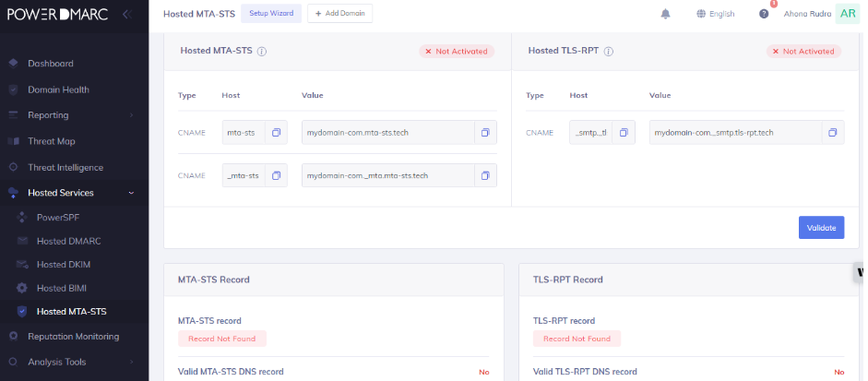Open the Ahona Rudro account avatar
Screen dimensions: 868x381
click(846, 14)
